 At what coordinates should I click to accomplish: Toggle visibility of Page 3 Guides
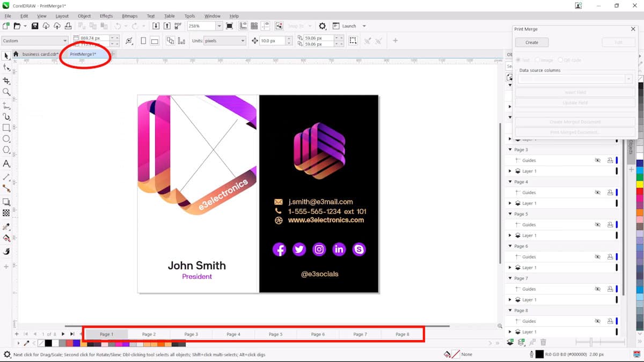[x=597, y=160]
